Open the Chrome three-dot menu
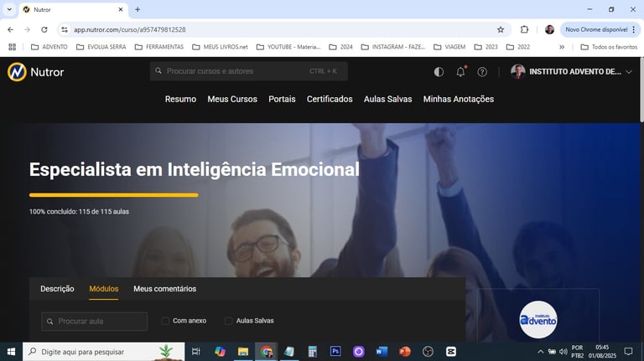This screenshot has height=361, width=644. 634,29
